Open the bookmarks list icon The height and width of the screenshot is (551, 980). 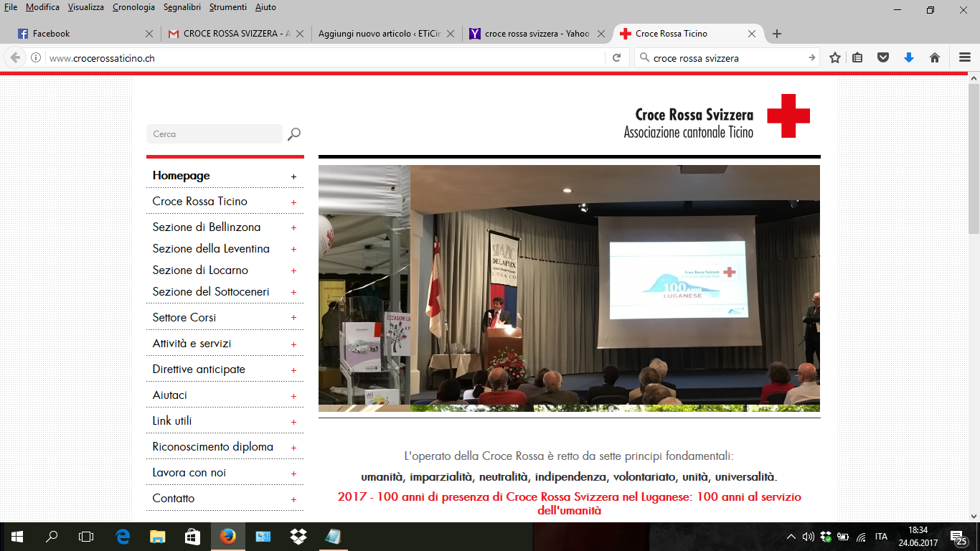[858, 58]
